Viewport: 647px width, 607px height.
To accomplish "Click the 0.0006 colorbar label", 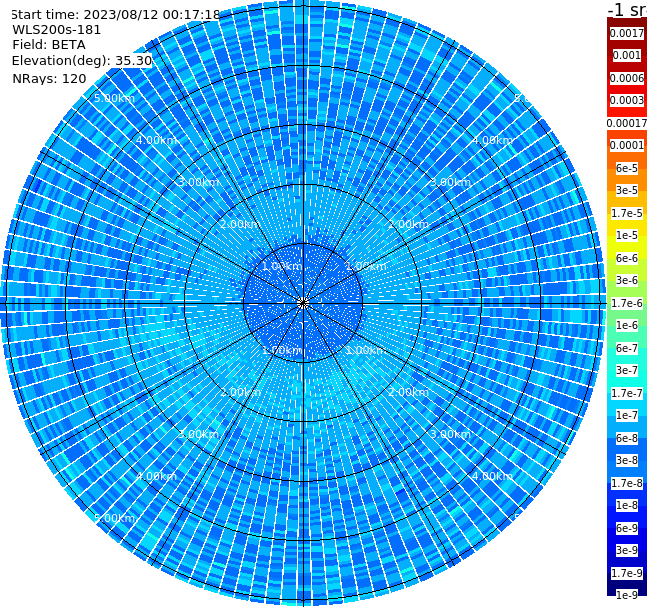I will (627, 78).
